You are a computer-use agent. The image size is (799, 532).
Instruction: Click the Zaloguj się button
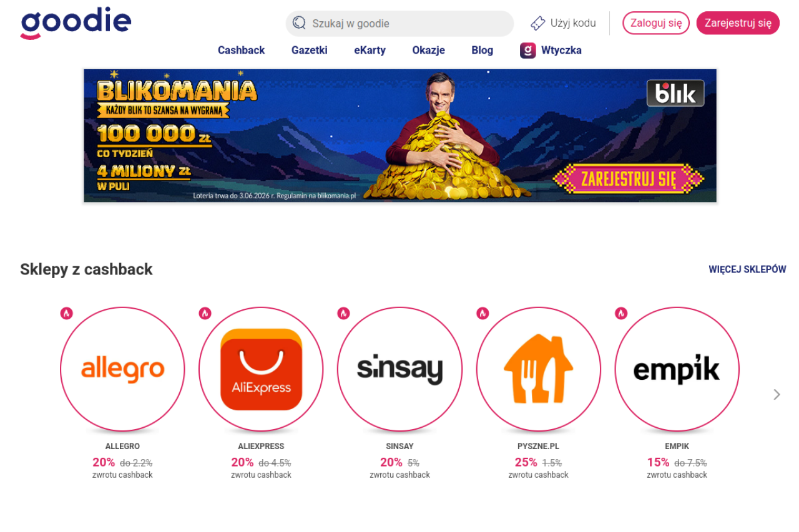tap(656, 23)
